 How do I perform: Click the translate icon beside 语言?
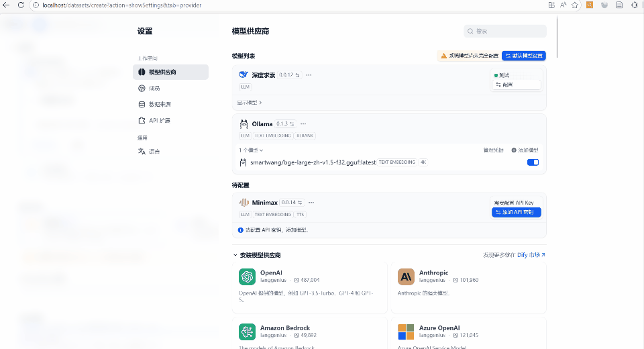tap(142, 151)
